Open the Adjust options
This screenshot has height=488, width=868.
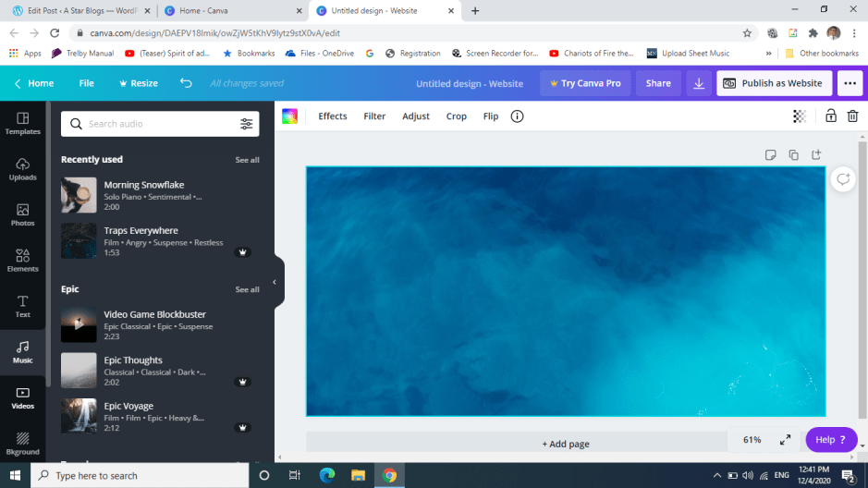point(416,116)
